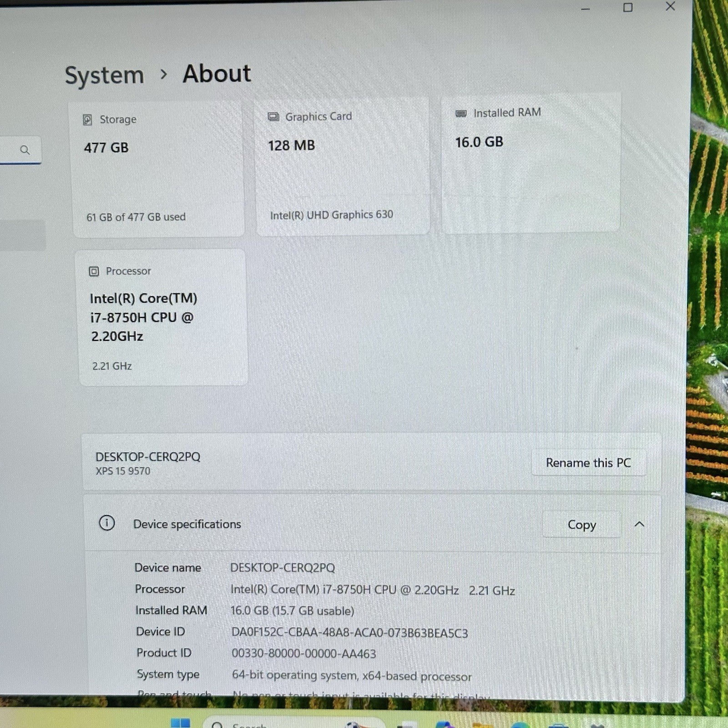Image resolution: width=728 pixels, height=728 pixels.
Task: Open the Windows Start menu
Action: tap(181, 723)
